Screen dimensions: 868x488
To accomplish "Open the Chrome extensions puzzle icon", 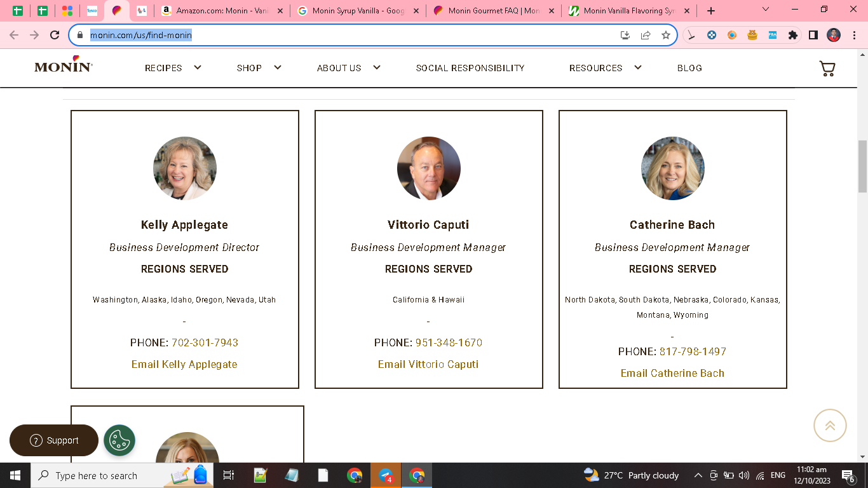I will (x=792, y=36).
